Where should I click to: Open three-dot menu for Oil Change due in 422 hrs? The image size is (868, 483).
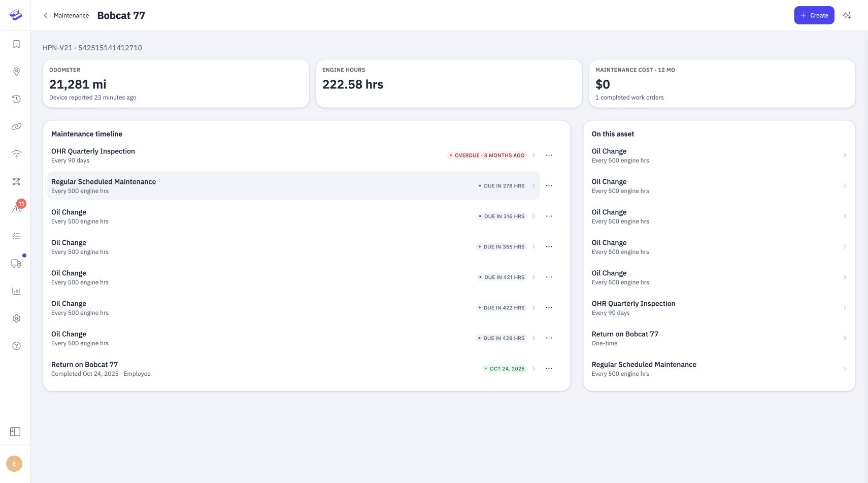tap(549, 308)
